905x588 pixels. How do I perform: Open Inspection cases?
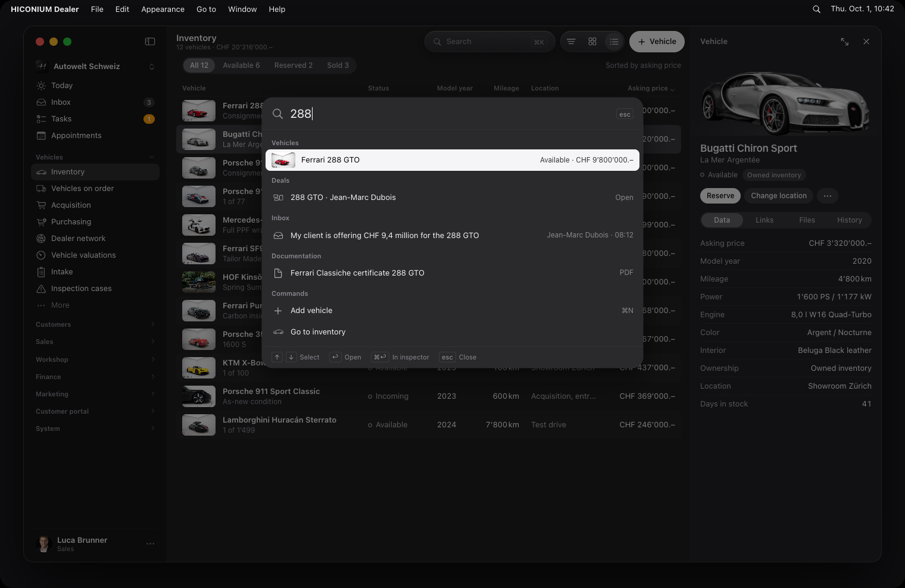[95, 289]
